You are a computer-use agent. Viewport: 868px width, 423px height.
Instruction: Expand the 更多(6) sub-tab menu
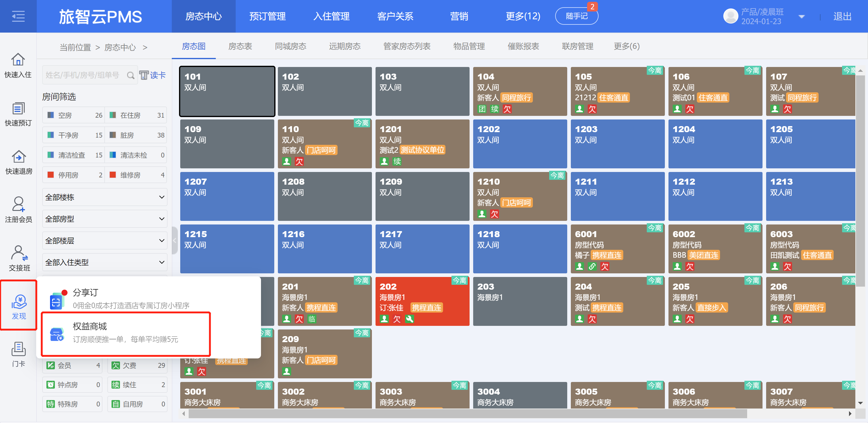pyautogui.click(x=626, y=46)
